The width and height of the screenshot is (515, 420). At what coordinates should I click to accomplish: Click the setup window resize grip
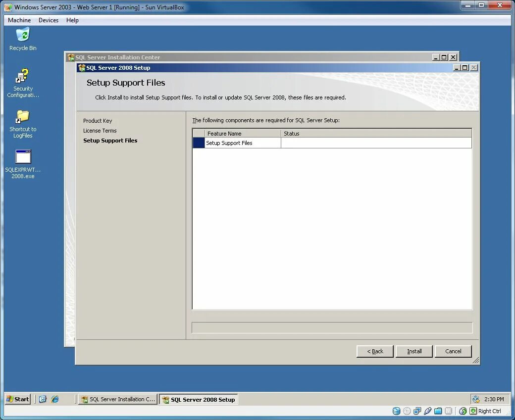point(475,360)
